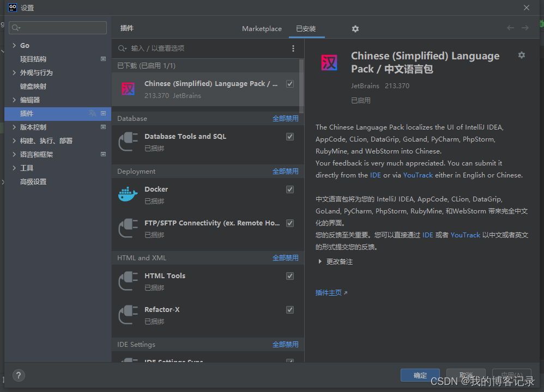Open the YouTrack link in English description
This screenshot has width=544, height=392.
pos(418,175)
